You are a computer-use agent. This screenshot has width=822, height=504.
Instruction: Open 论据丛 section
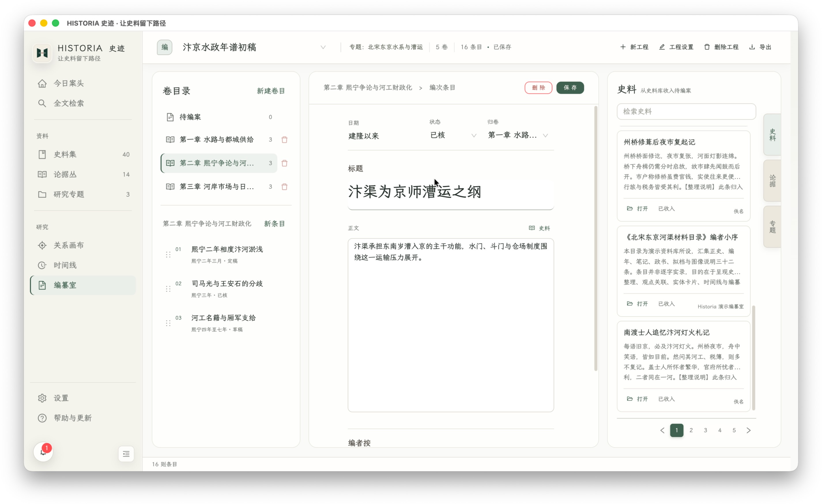click(x=83, y=174)
